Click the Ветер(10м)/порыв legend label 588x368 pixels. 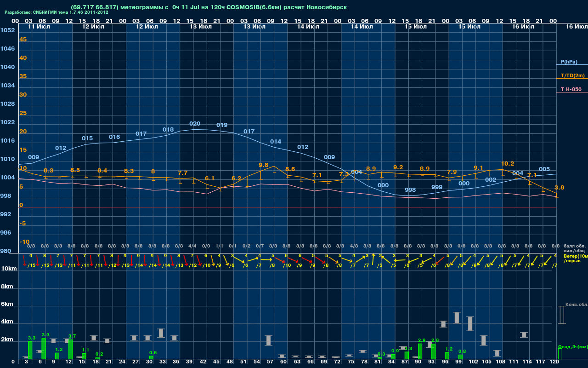[575, 258]
